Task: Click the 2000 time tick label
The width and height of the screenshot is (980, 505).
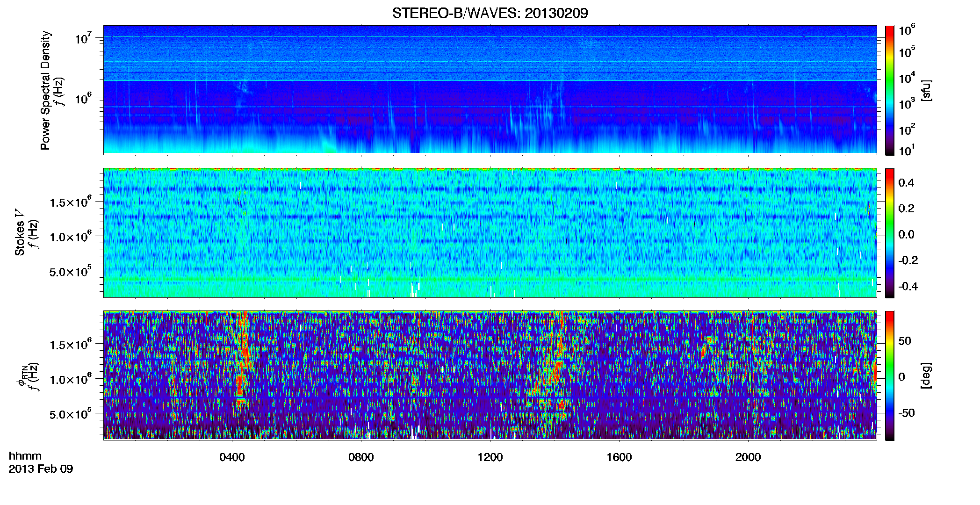Action: click(x=748, y=457)
